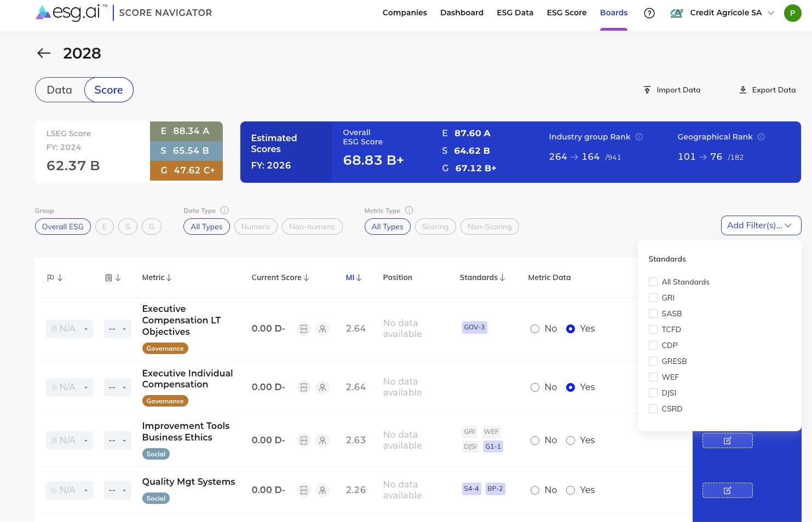Switch to the Data tab
Viewport: 812px width, 522px height.
[59, 90]
